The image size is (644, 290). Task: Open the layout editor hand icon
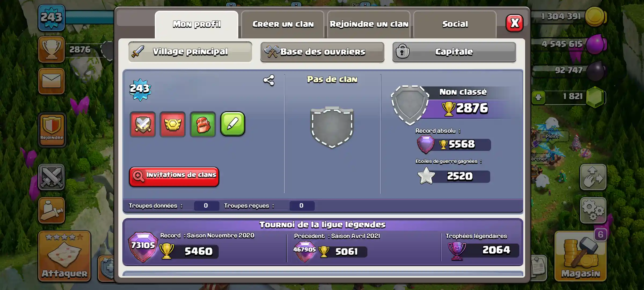coord(593,177)
